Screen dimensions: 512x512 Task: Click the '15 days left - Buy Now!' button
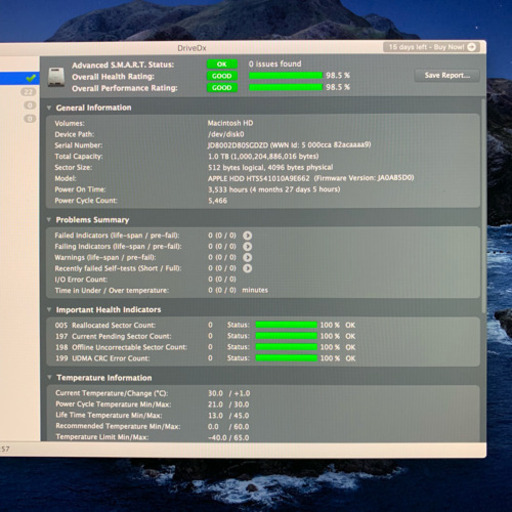431,47
